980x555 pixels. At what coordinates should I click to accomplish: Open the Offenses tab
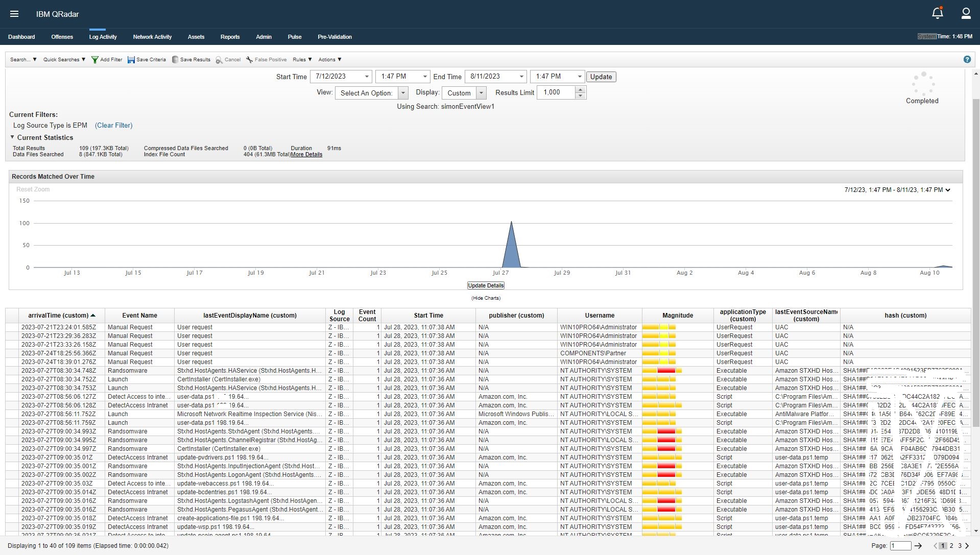62,37
